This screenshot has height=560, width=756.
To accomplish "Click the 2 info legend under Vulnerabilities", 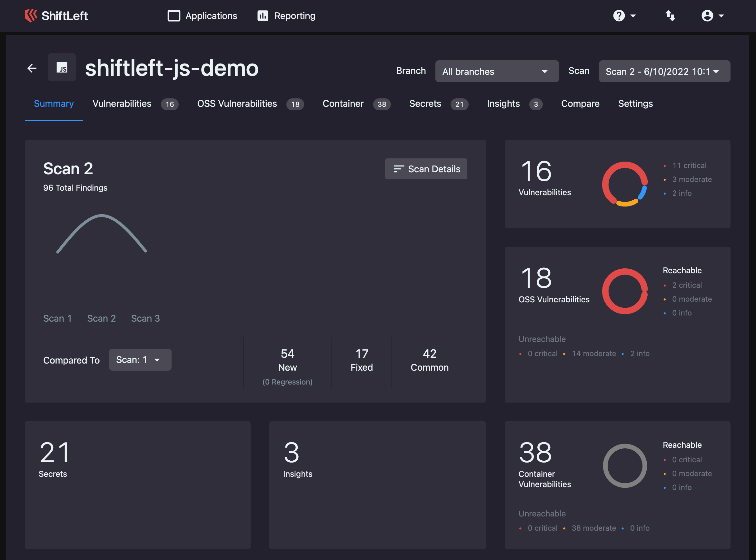I will coord(681,193).
